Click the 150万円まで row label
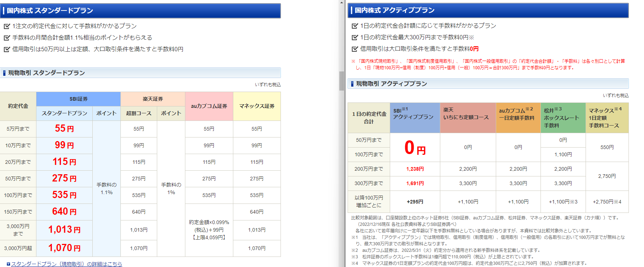 pos(18,212)
